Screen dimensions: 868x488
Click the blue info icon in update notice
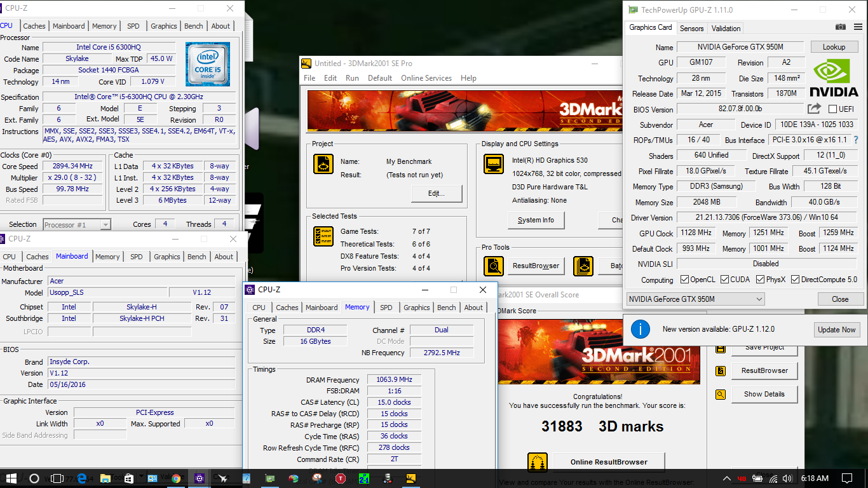[640, 329]
